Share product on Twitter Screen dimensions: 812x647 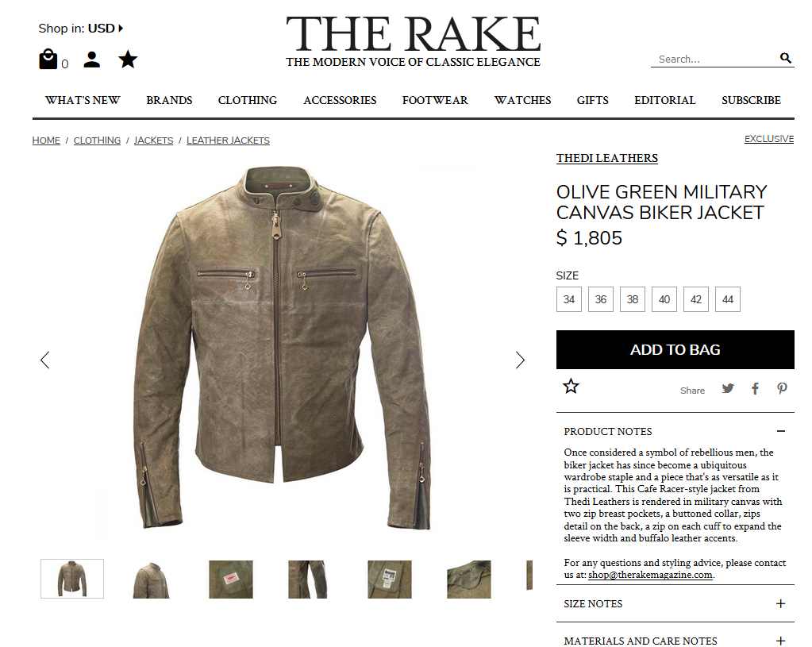[x=728, y=388]
